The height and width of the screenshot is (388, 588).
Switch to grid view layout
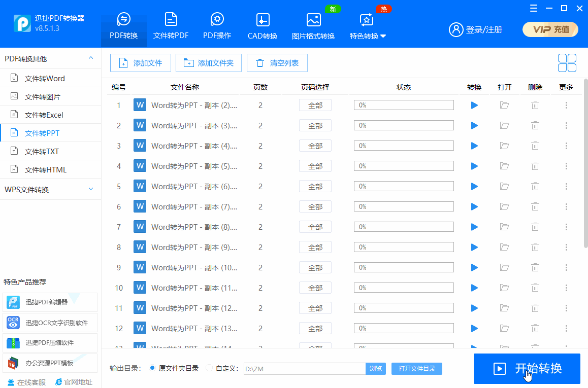[567, 62]
